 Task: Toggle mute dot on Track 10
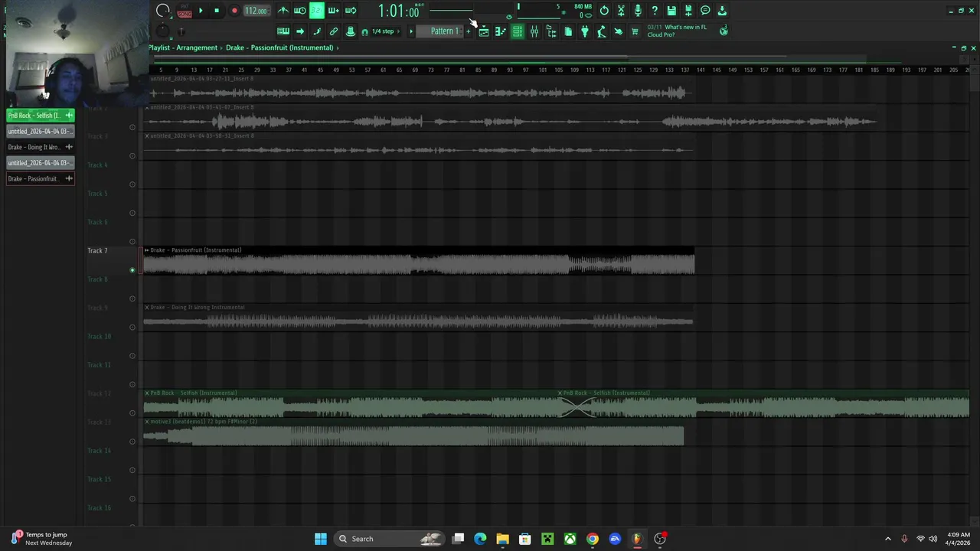point(132,356)
